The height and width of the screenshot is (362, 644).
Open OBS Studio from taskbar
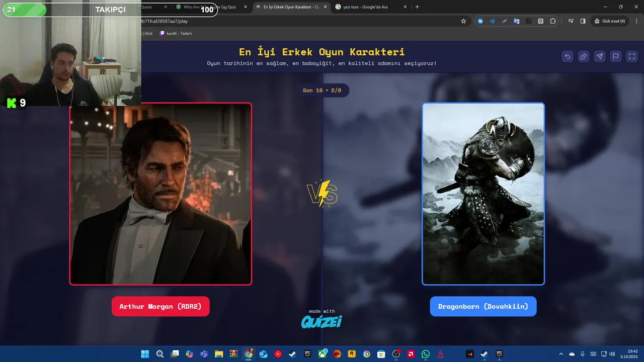(396, 354)
